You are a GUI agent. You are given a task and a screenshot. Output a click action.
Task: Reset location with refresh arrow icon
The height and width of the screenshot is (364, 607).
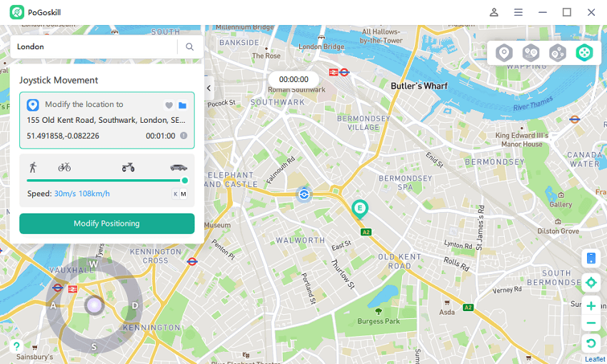pyautogui.click(x=591, y=343)
